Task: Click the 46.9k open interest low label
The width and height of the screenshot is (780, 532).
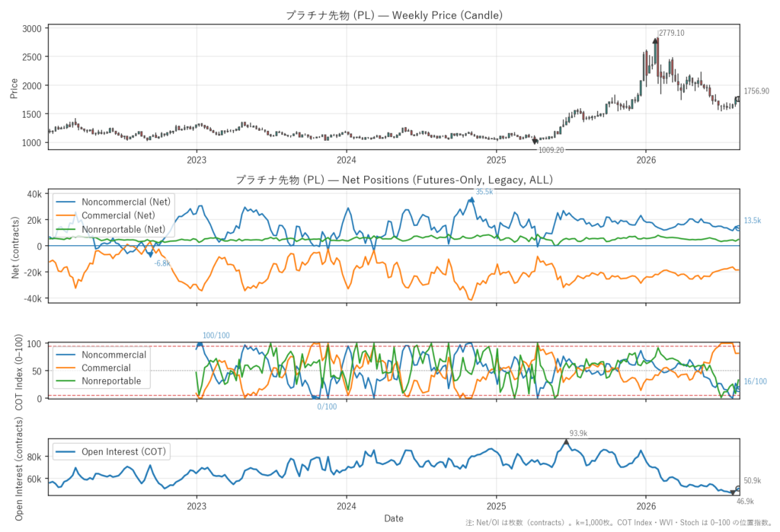Action: click(745, 501)
